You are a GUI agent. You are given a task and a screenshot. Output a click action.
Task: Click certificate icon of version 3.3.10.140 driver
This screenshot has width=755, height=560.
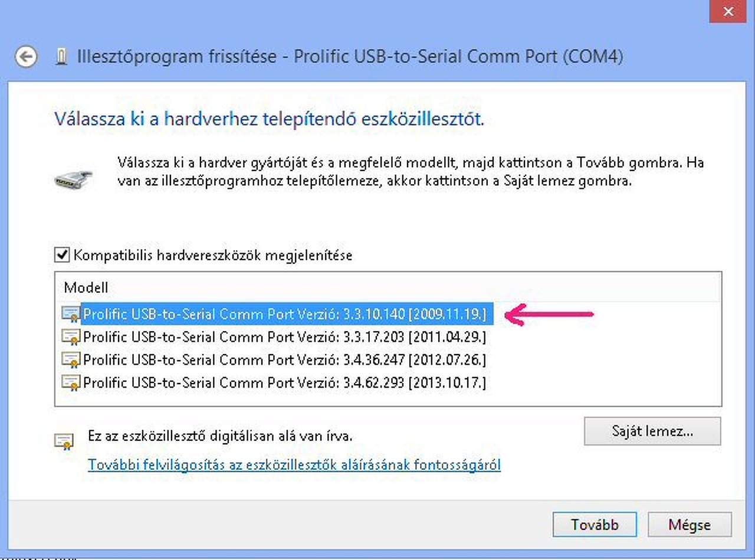coord(71,314)
